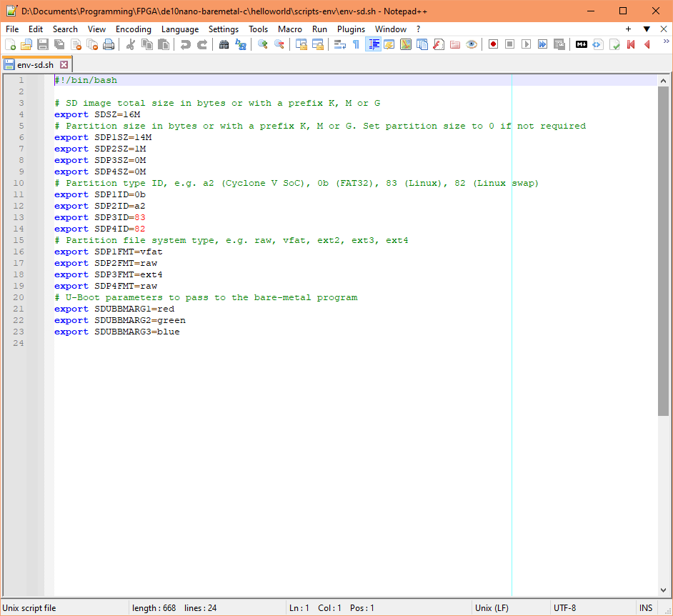This screenshot has height=616, width=673.
Task: Run the recorded macro playback icon
Action: [x=527, y=44]
